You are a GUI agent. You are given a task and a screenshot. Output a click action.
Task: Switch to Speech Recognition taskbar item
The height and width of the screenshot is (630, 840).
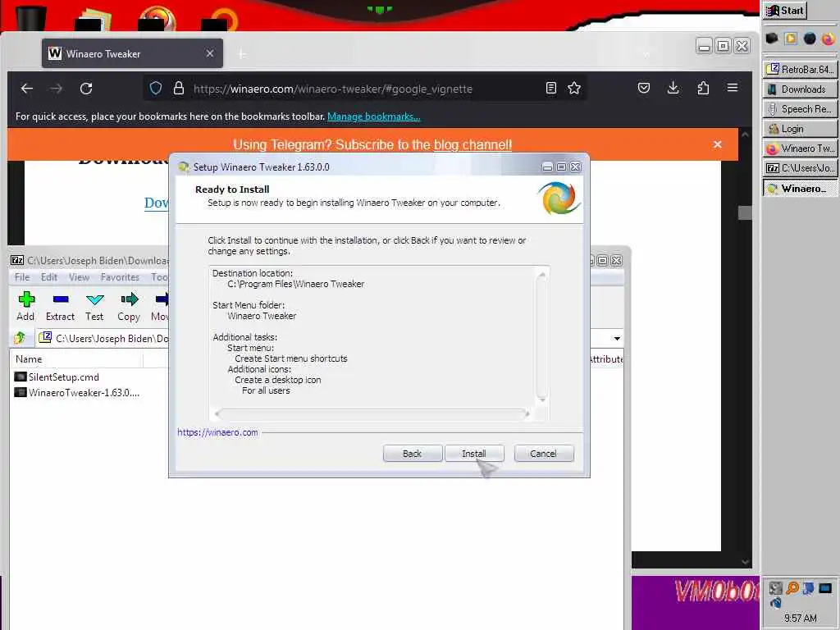click(x=801, y=109)
